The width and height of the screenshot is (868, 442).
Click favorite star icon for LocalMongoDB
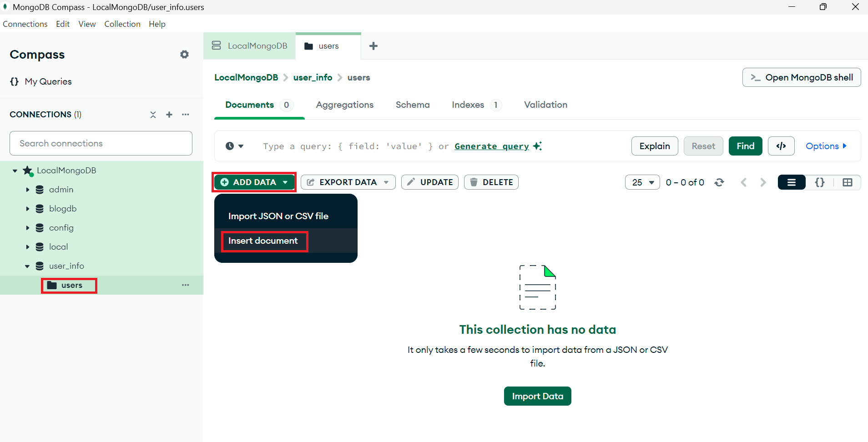[28, 171]
